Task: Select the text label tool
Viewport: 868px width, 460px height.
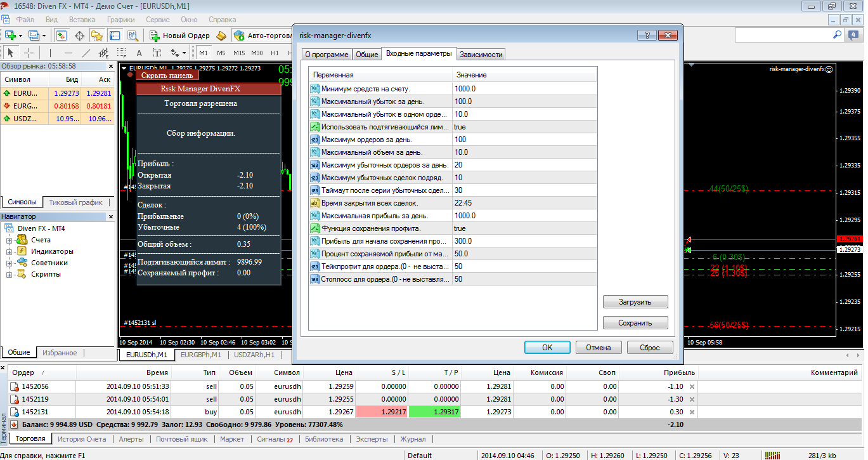Action: pos(157,53)
